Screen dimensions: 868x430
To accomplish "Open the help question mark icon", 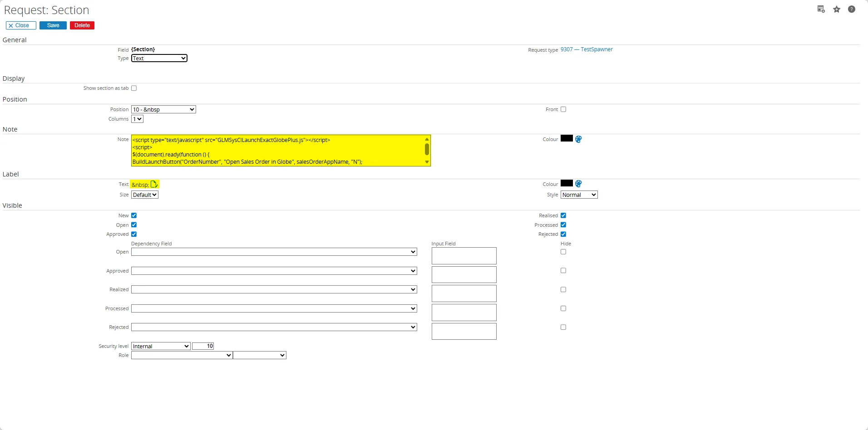I will click(852, 10).
